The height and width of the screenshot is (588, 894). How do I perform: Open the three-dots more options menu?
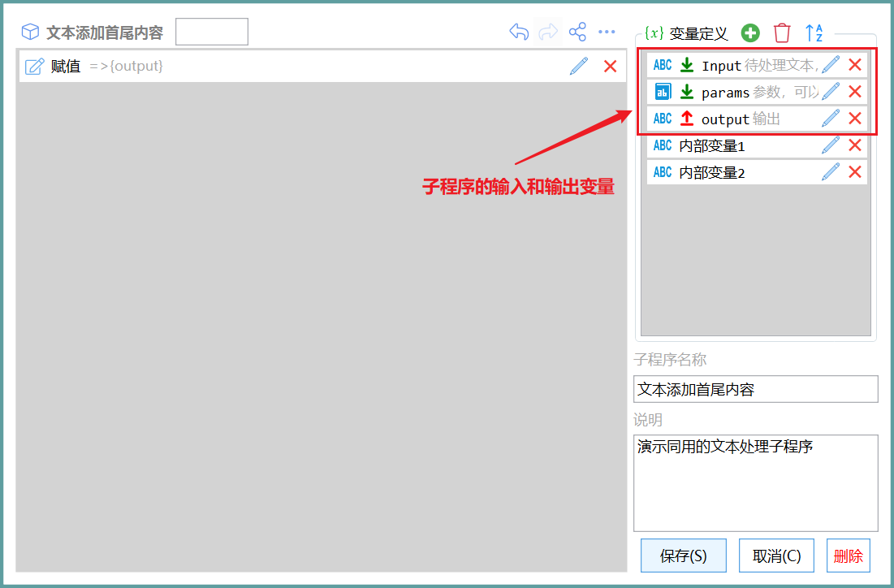pyautogui.click(x=607, y=32)
